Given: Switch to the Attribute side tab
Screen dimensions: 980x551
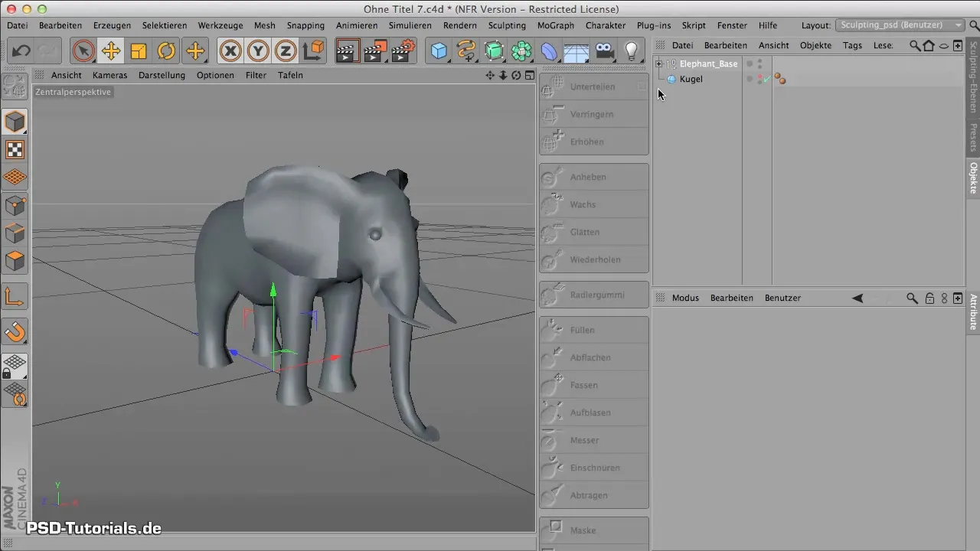Looking at the screenshot, I should 973,311.
